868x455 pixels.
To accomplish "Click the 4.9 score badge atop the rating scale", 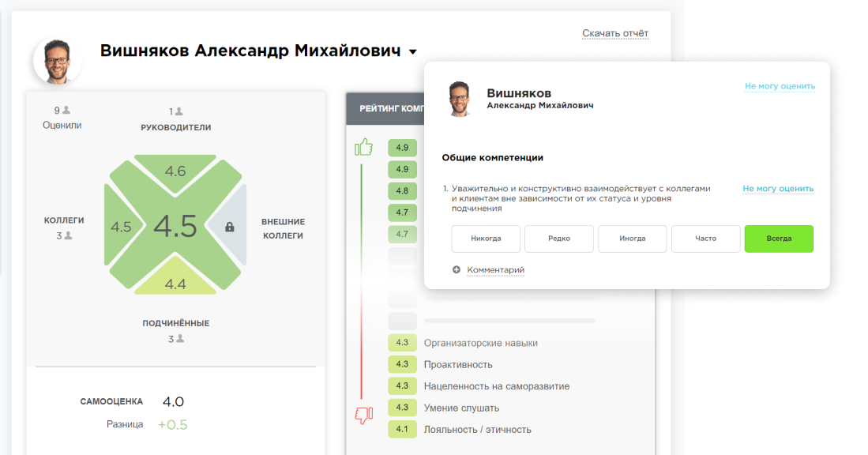I will (x=402, y=147).
